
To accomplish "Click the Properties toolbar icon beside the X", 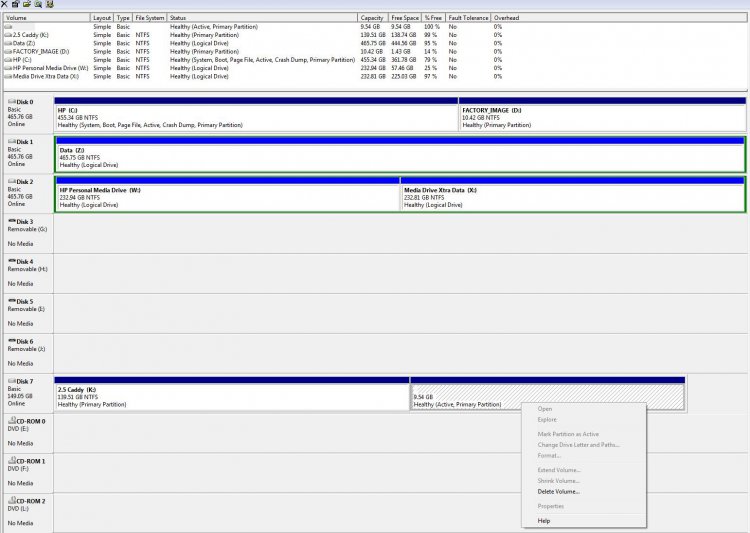I will coord(15,4).
